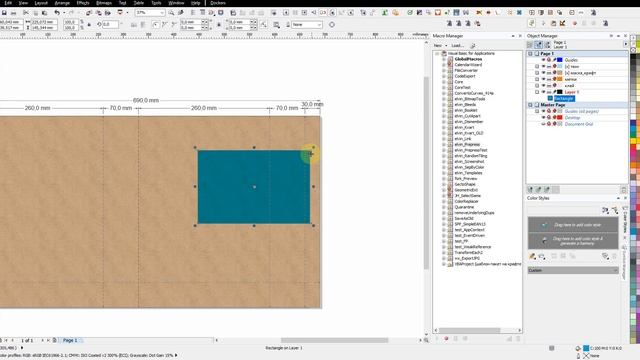Screen dimensions: 640x360
Task: Click the Undo arrow icon
Action: (x=57, y=13)
